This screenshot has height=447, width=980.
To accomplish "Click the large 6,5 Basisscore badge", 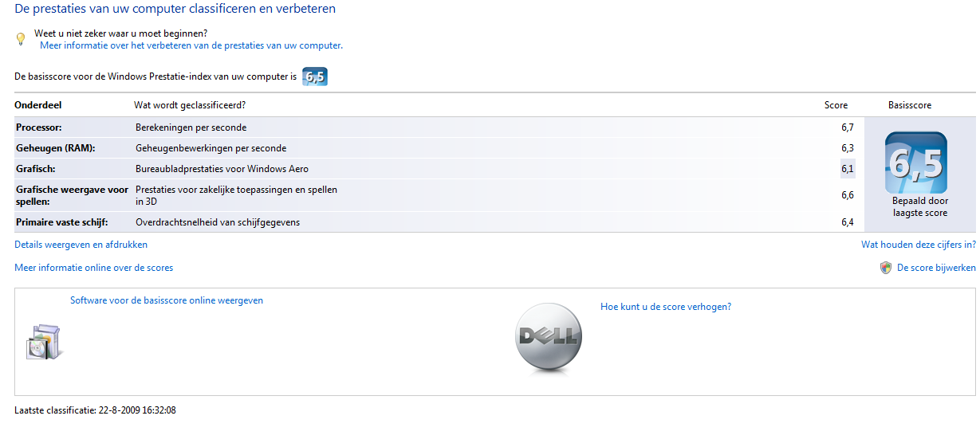I will (916, 163).
